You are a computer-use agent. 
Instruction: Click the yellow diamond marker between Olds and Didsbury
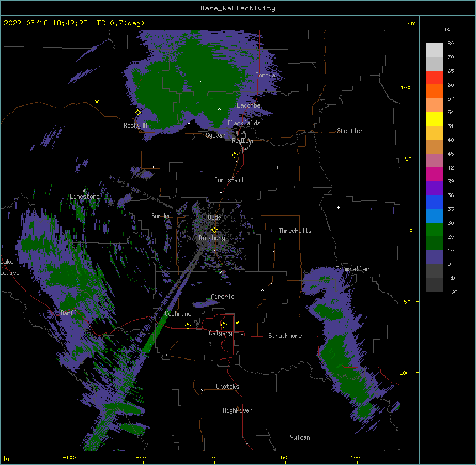pos(214,230)
